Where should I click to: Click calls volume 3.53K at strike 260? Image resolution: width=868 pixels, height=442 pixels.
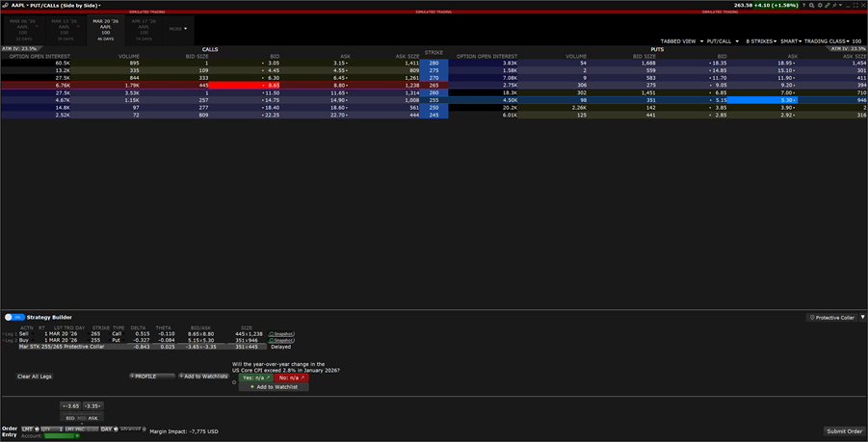(x=130, y=93)
